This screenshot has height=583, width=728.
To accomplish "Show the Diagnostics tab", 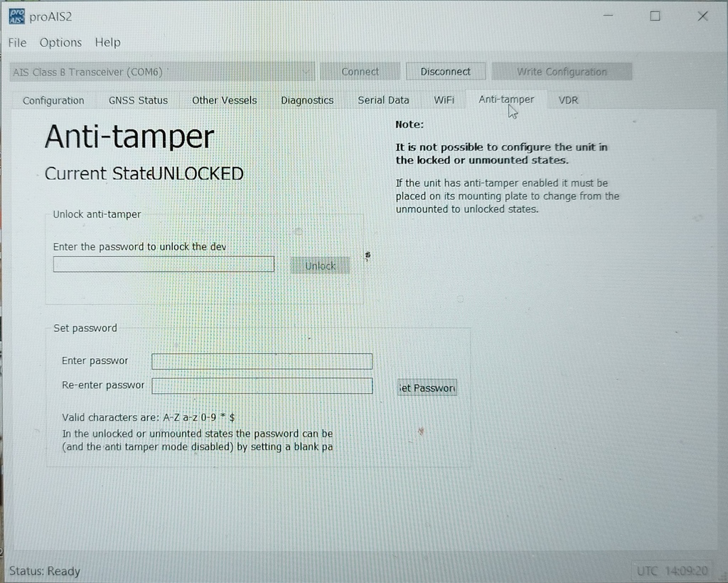I will pyautogui.click(x=307, y=100).
